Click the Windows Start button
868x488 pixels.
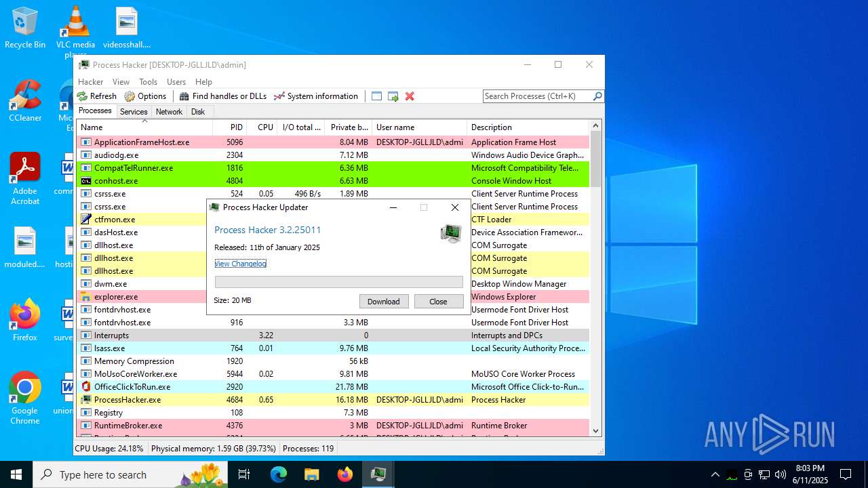pos(16,474)
